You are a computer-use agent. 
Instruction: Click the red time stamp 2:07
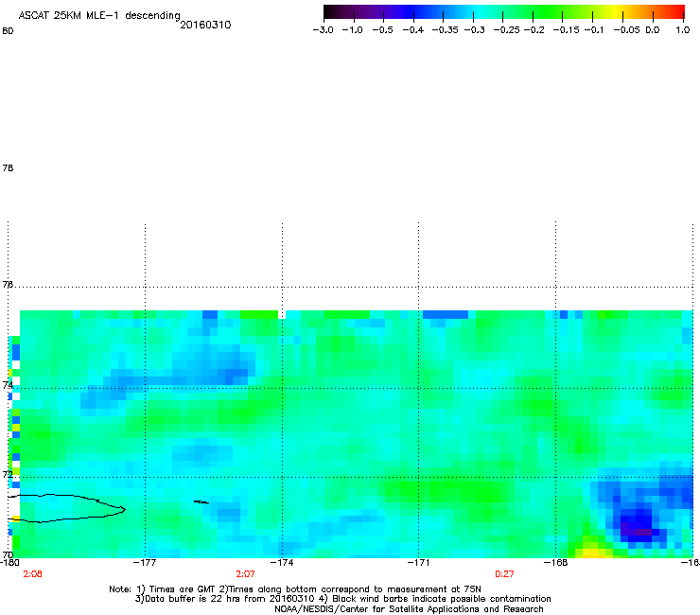tap(245, 574)
